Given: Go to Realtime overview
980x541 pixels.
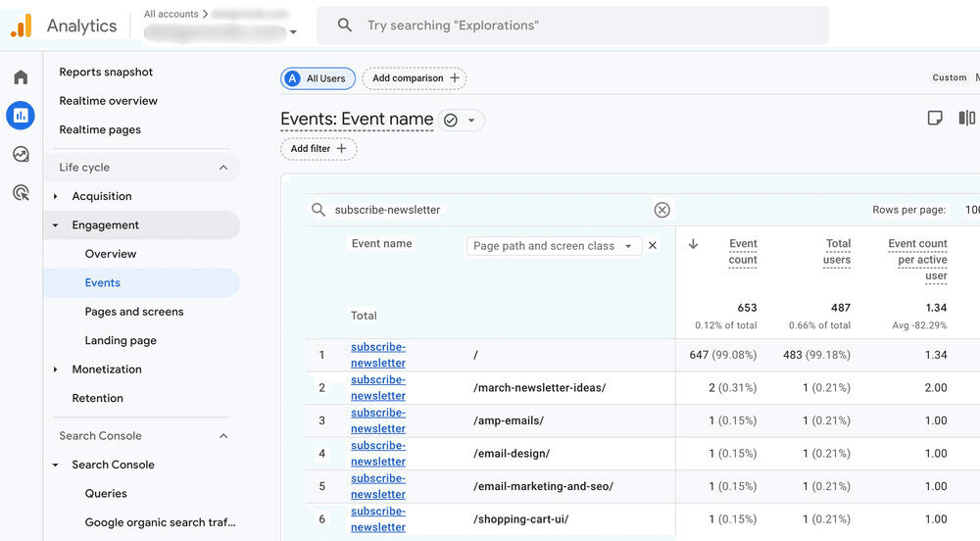Looking at the screenshot, I should pos(108,101).
